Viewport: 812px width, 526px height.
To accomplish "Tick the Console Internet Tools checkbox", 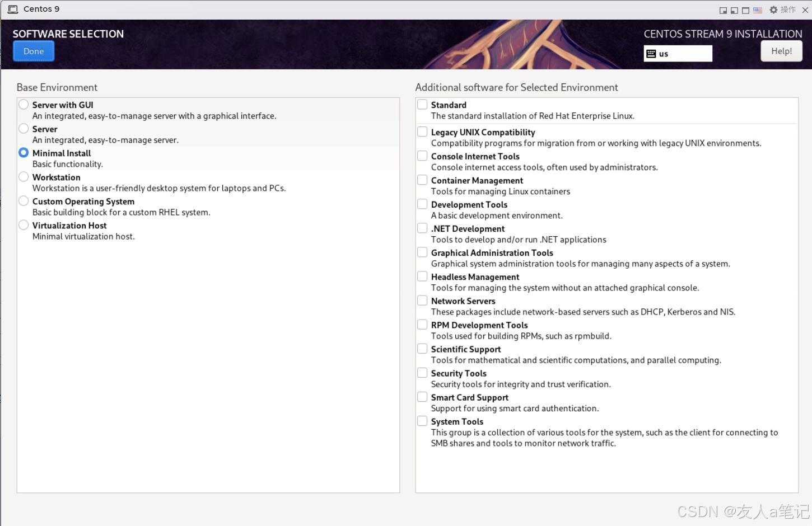I will coord(422,156).
